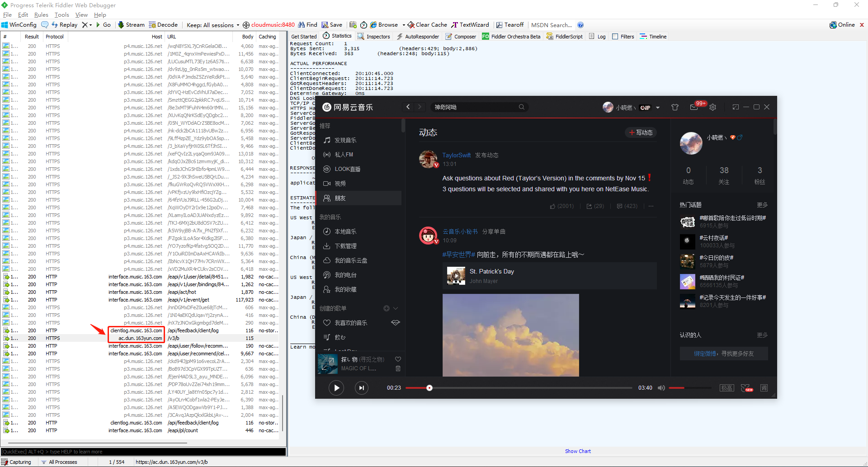This screenshot has width=868, height=467.
Task: Open 下载管理 in the music sidebar
Action: 358,246
